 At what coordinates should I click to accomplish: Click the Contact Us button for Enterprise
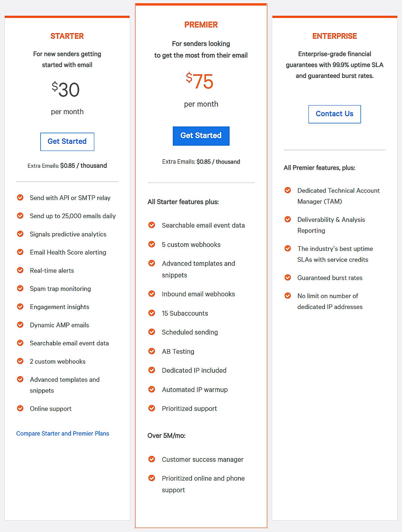click(334, 114)
